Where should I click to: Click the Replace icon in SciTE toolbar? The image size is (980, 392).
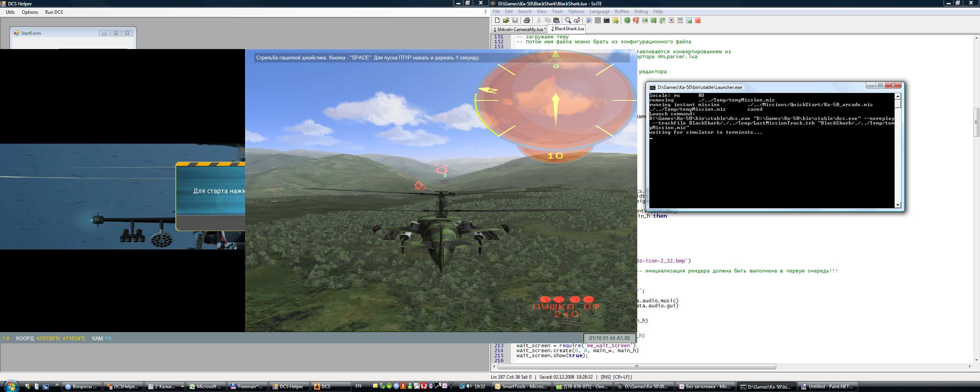[x=577, y=20]
